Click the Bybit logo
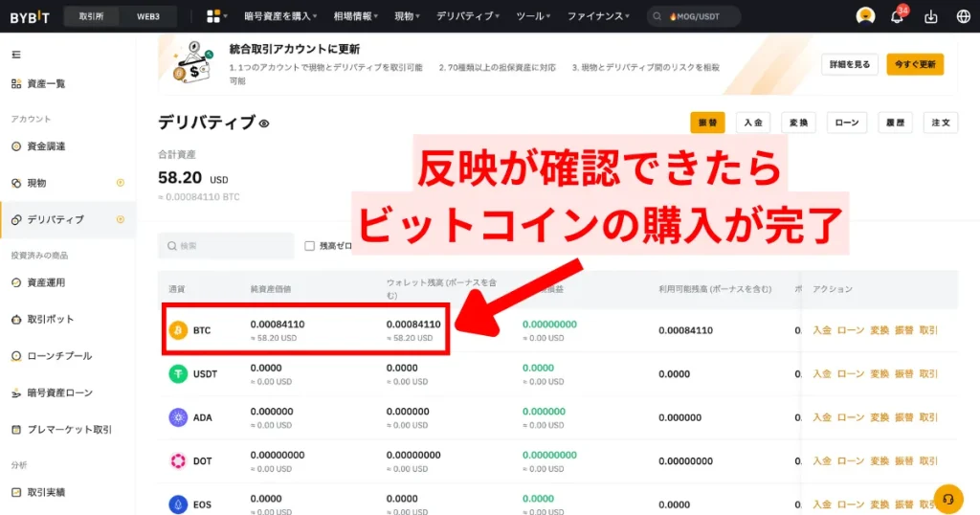 click(30, 17)
